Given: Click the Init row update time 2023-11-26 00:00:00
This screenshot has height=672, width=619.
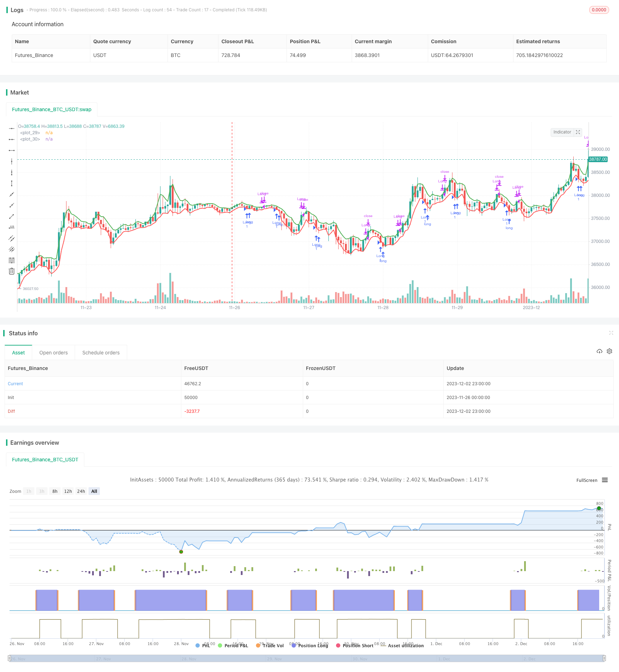Looking at the screenshot, I should (x=468, y=398).
